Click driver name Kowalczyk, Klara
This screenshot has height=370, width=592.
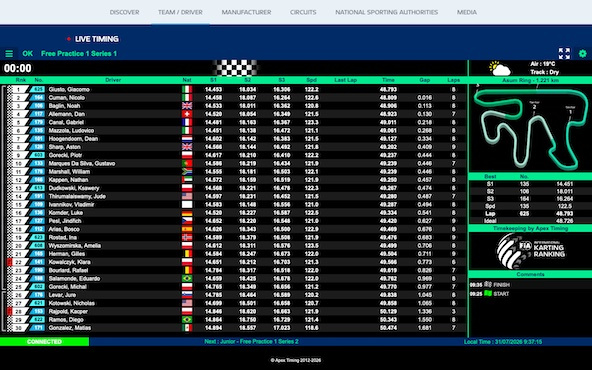tap(69, 262)
